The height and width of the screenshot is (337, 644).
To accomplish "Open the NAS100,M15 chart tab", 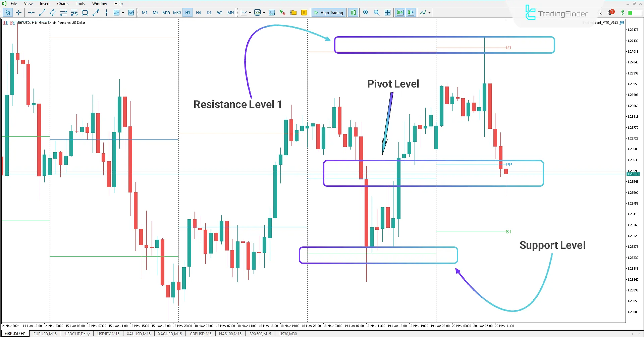I will 230,334.
